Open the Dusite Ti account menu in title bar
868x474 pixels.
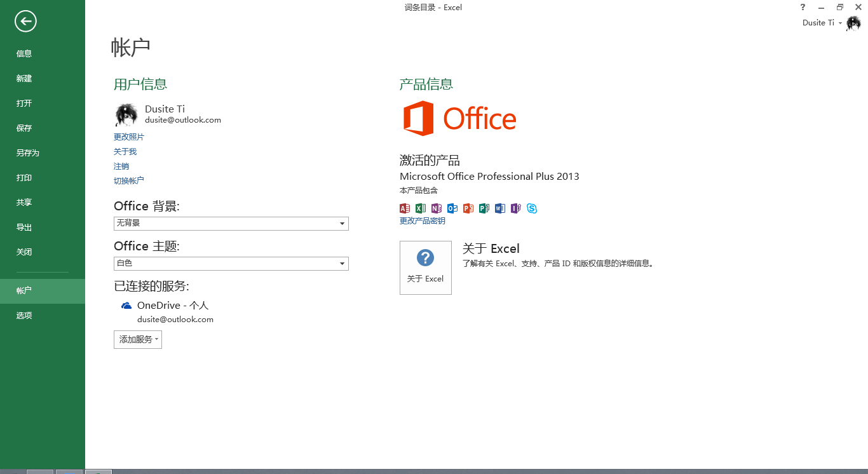point(822,23)
